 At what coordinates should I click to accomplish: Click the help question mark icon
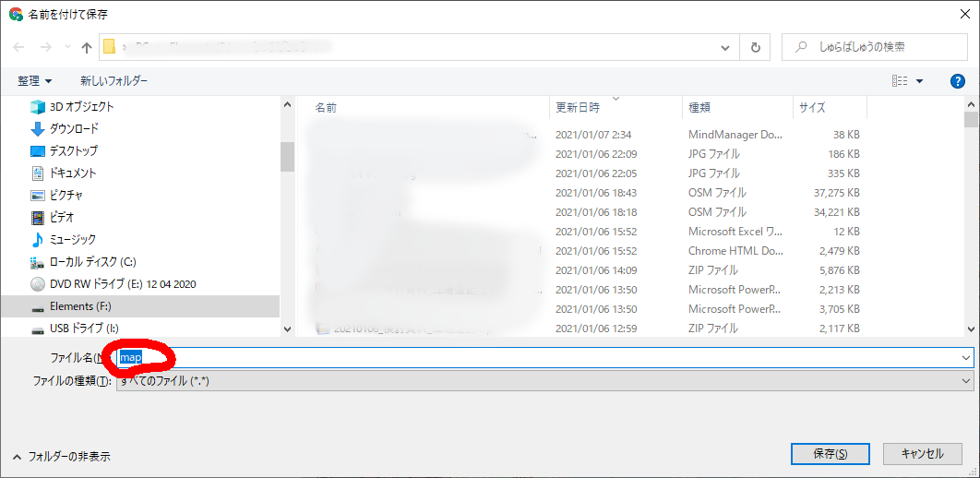[x=957, y=81]
